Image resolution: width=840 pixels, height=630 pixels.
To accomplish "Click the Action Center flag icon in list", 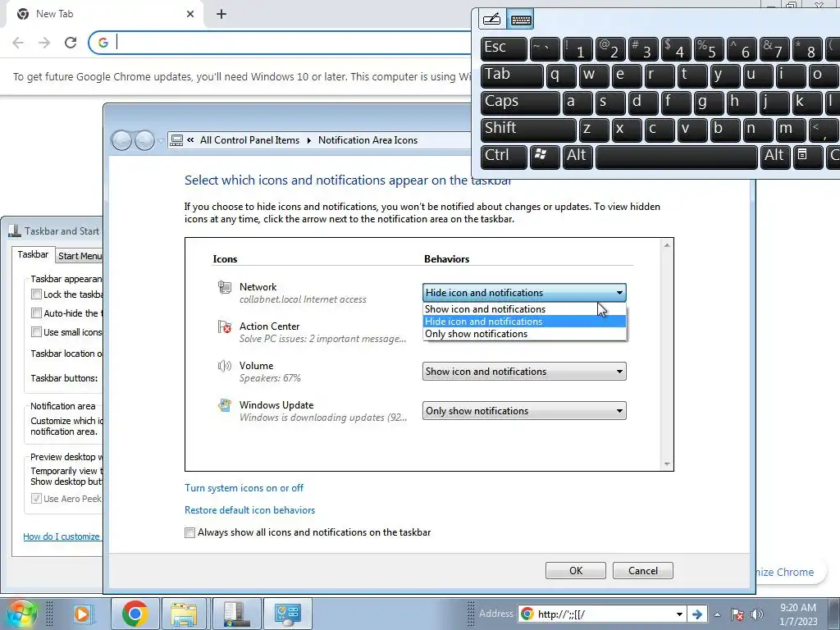I will click(225, 326).
